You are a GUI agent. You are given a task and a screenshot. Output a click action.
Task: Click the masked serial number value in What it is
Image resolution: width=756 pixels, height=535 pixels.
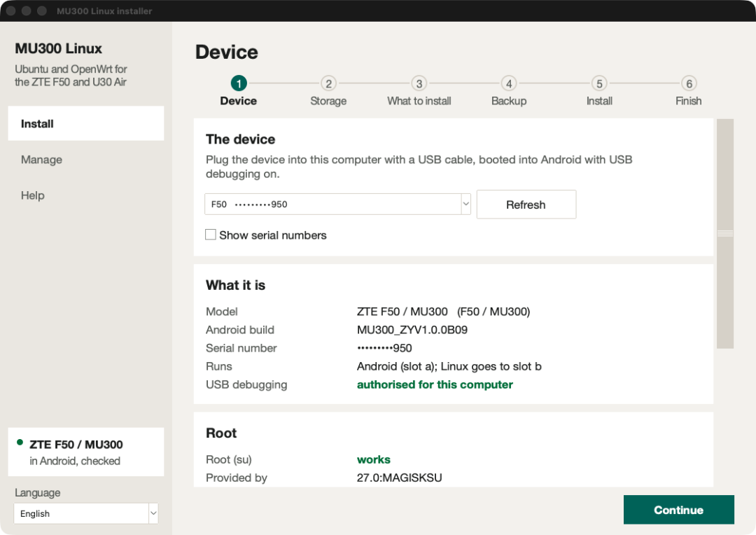tap(384, 348)
